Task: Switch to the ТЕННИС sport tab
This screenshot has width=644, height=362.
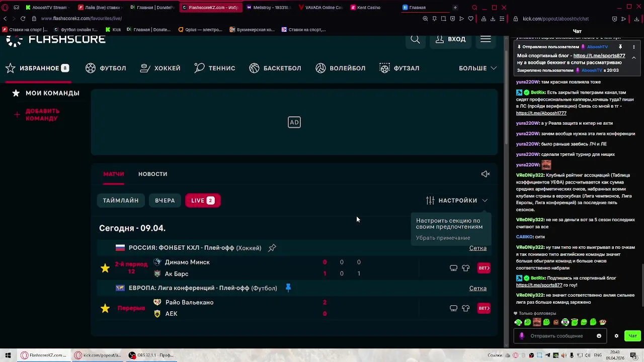Action: (x=215, y=68)
